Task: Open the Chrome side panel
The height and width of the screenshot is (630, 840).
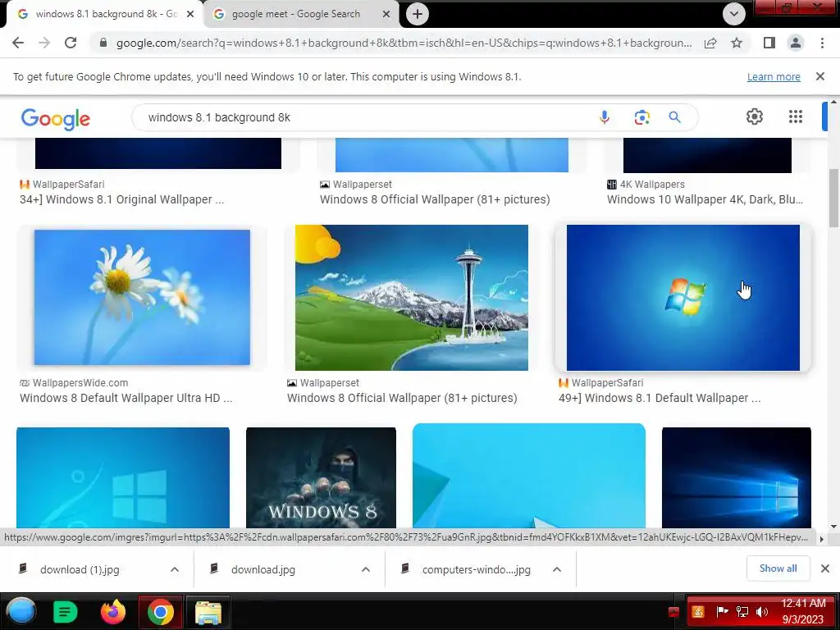Action: [x=769, y=43]
